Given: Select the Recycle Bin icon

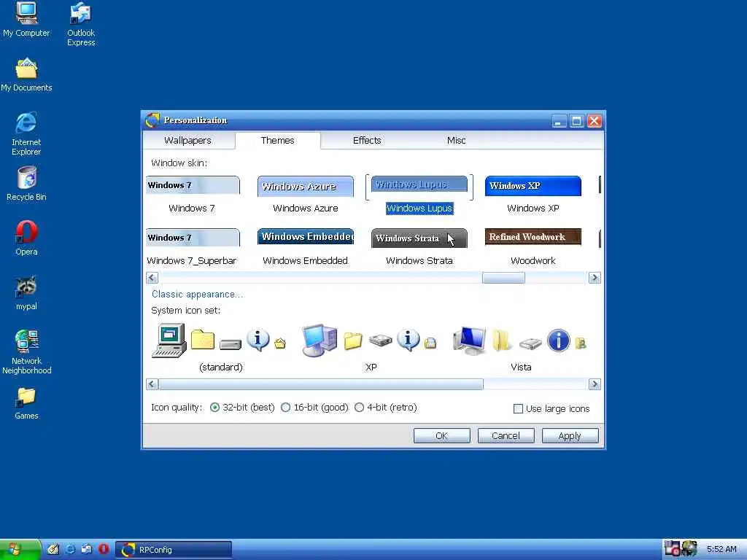Looking at the screenshot, I should (x=27, y=184).
